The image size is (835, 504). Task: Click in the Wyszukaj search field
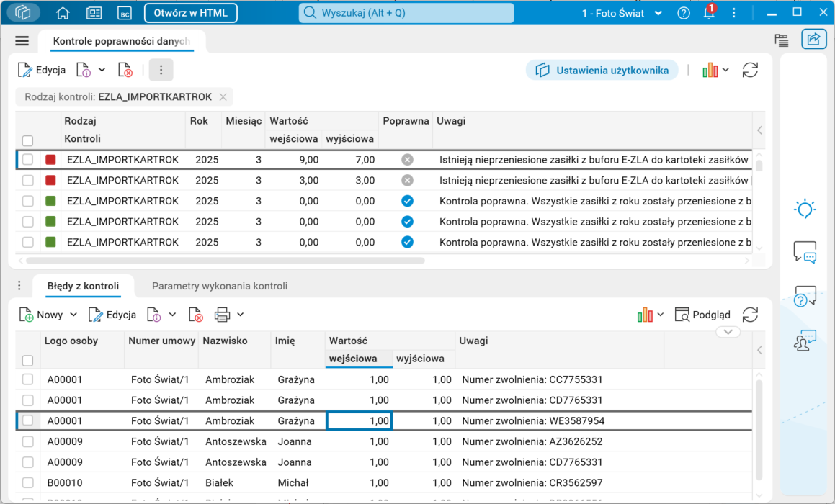coord(406,13)
